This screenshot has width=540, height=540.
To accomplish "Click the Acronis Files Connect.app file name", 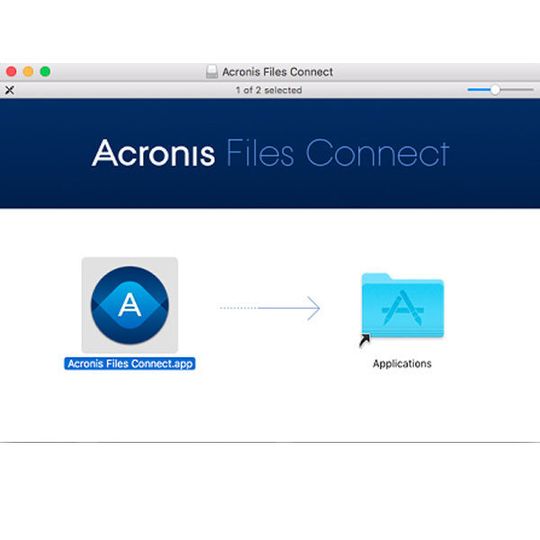I will click(x=130, y=364).
